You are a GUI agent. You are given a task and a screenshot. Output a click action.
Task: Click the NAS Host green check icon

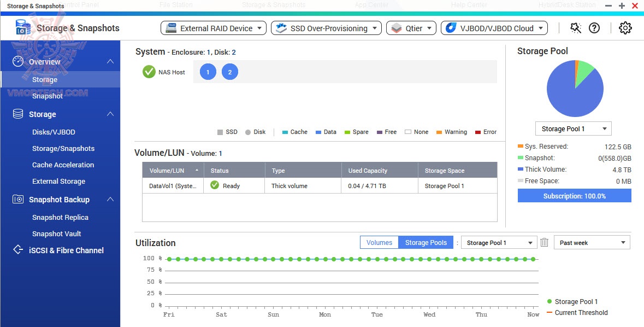tap(149, 72)
